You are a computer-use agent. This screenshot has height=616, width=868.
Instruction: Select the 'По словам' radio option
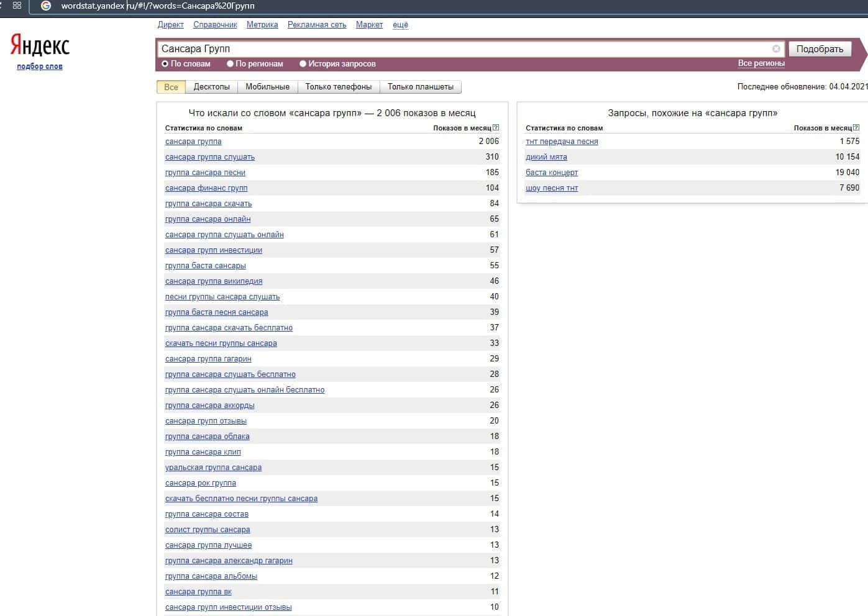tap(165, 63)
